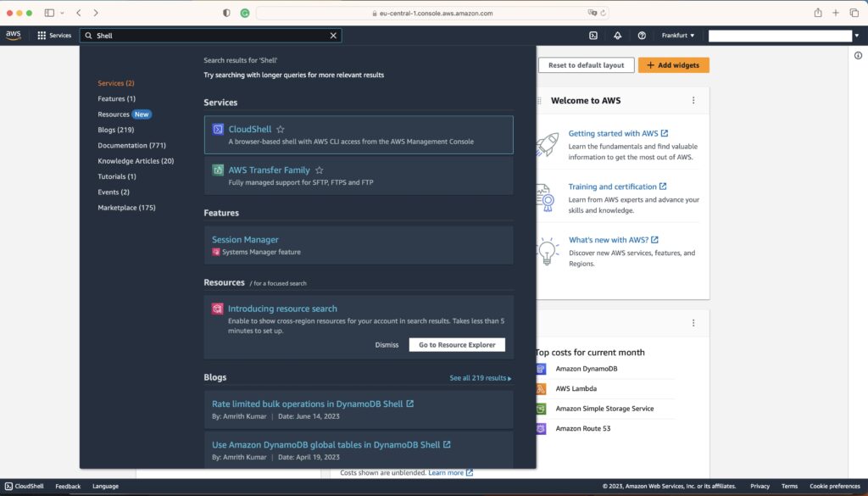Open Cookie preferences
Image resolution: width=868 pixels, height=496 pixels.
click(x=835, y=486)
